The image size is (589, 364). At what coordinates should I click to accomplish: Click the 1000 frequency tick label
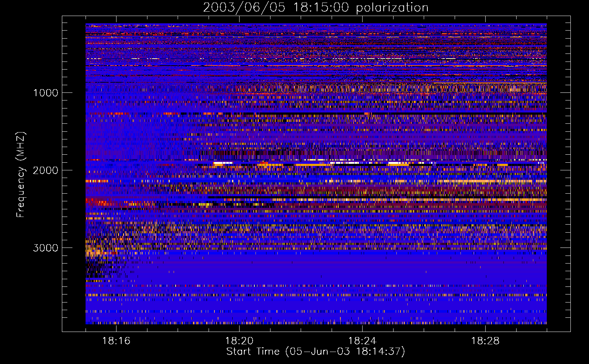pos(46,93)
